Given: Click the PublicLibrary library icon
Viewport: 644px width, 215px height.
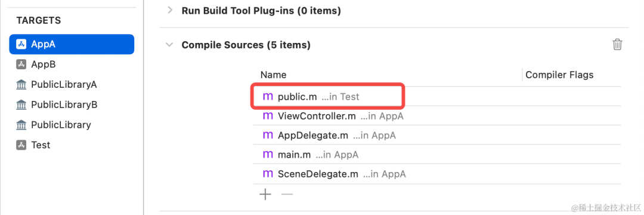Looking at the screenshot, I should coord(21,125).
